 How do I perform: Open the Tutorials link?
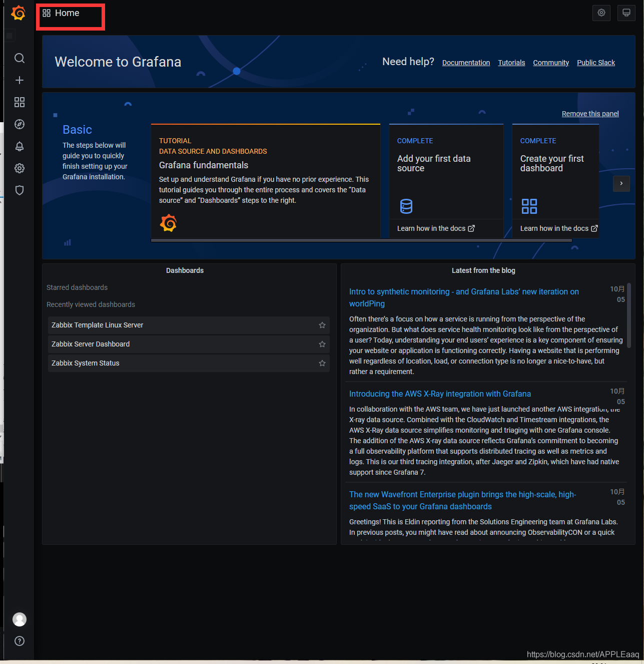[x=511, y=63]
